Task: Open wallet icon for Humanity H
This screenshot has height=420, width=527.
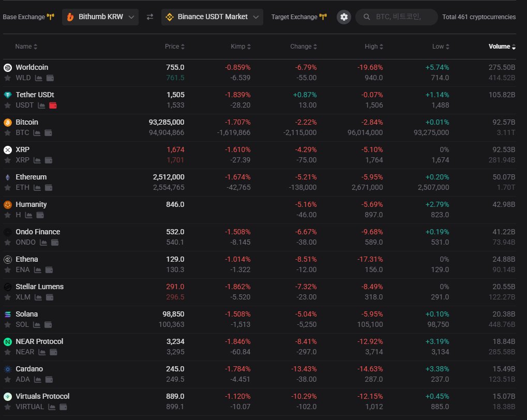Action: (40, 215)
